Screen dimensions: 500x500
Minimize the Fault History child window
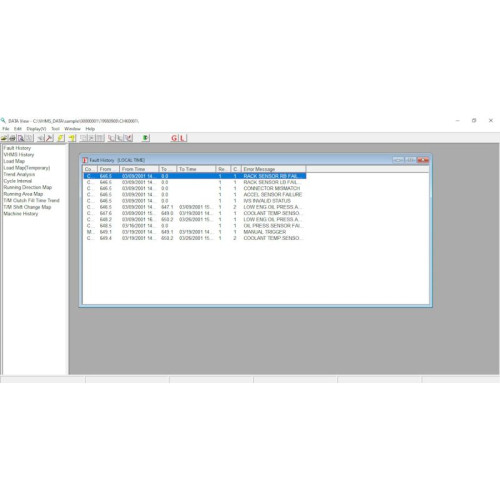tap(398, 160)
